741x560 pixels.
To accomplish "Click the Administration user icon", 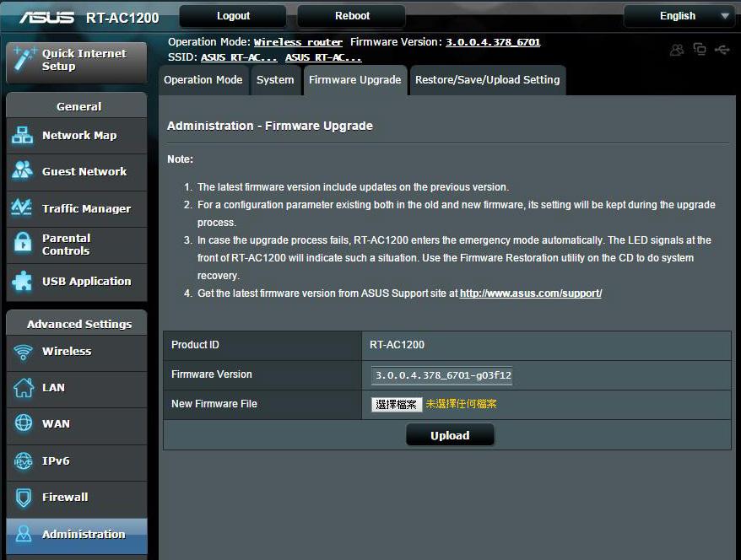I will 23,534.
